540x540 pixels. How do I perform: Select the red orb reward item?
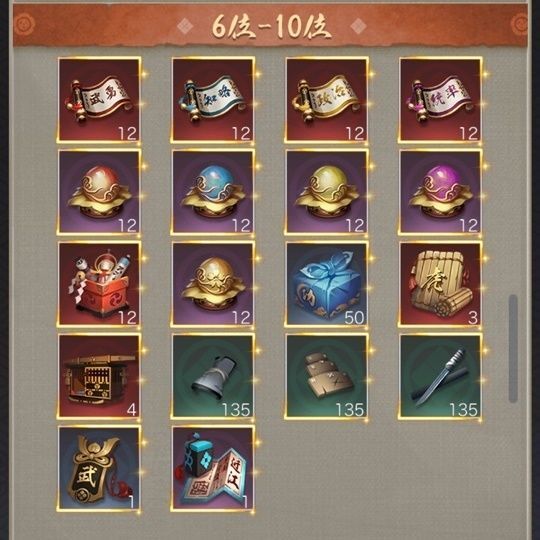tap(99, 192)
